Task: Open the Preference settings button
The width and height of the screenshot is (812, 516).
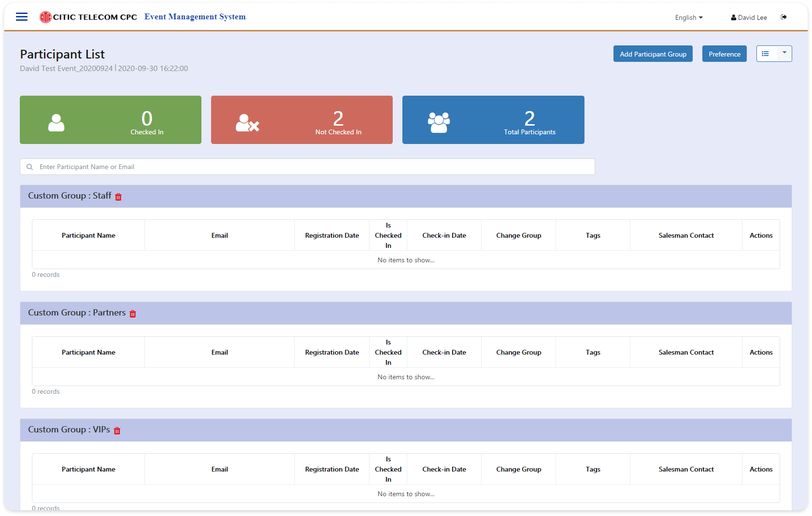Action: point(724,54)
